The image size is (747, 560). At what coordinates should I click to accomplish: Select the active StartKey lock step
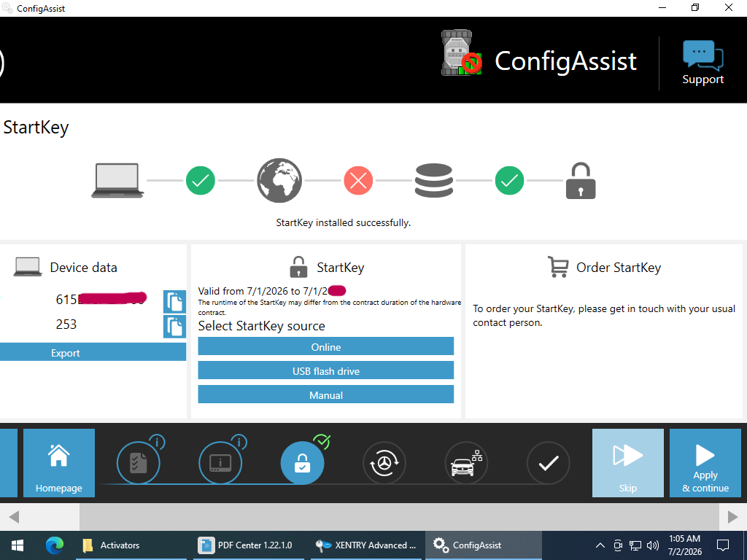coord(302,463)
